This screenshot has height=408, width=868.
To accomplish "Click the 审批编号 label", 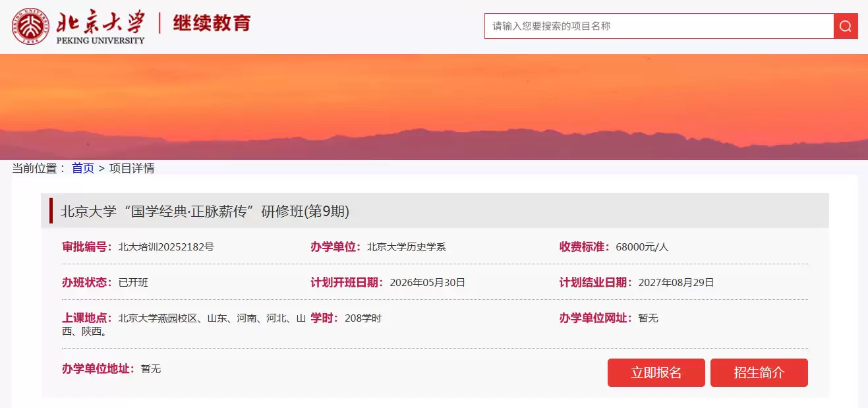I will point(88,247).
